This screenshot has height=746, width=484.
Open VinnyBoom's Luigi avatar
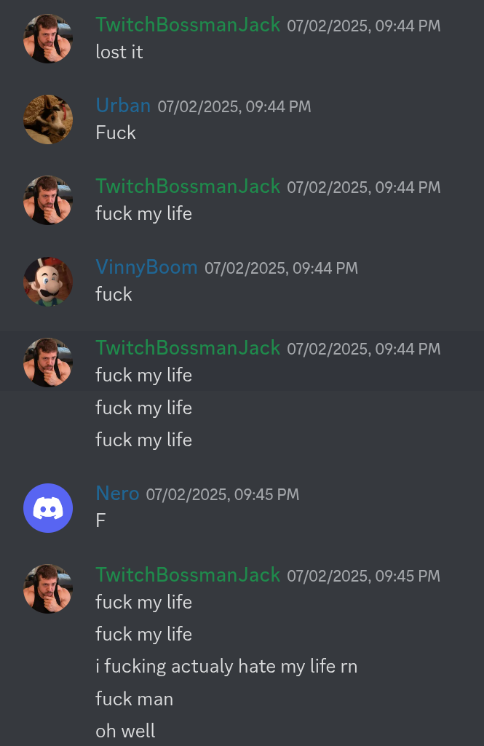click(48, 282)
